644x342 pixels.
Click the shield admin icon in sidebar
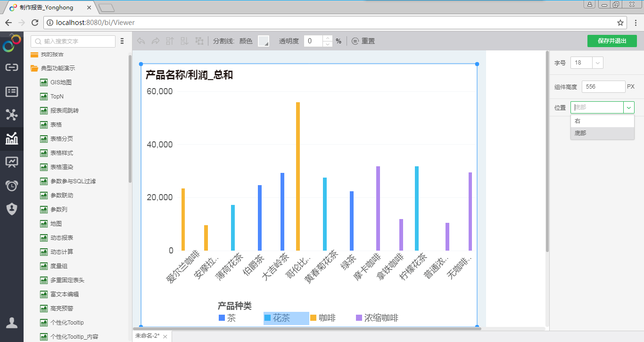click(11, 209)
